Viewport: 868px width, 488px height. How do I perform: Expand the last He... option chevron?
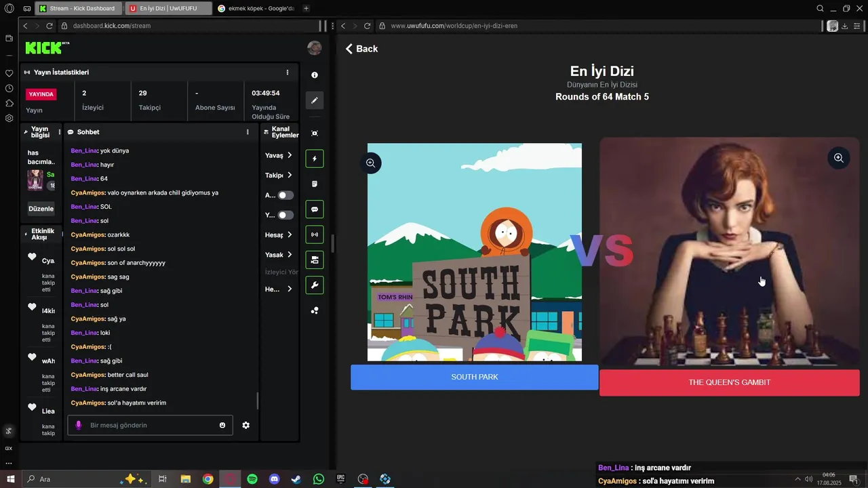290,289
